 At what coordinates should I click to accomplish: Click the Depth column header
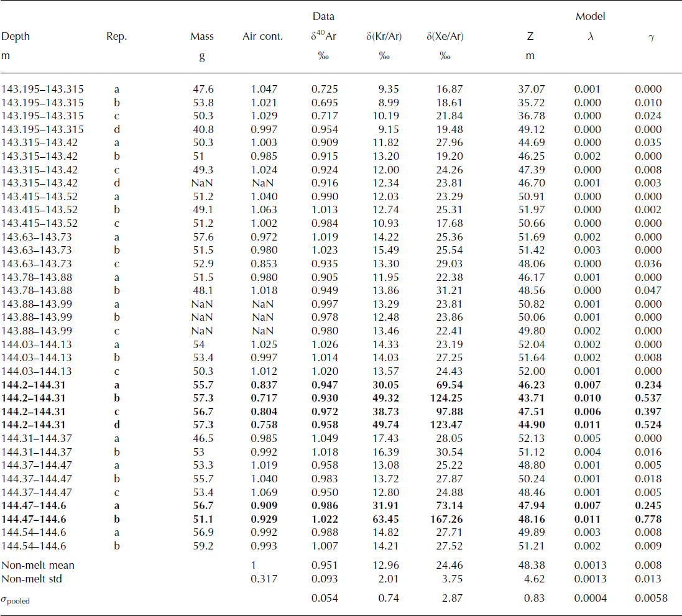tap(16, 37)
